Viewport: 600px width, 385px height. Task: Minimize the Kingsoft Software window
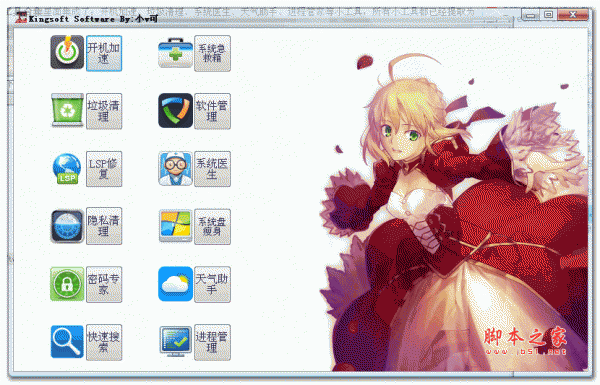(531, 15)
